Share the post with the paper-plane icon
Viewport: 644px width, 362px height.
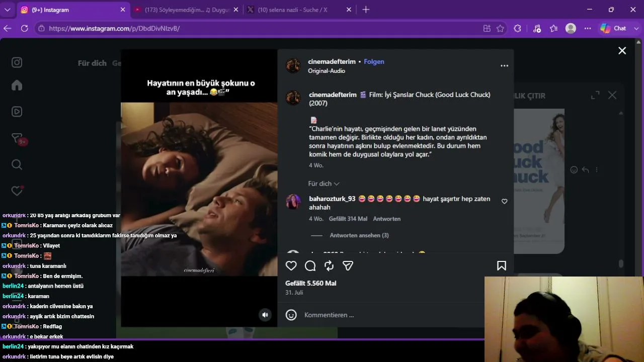coord(348,265)
